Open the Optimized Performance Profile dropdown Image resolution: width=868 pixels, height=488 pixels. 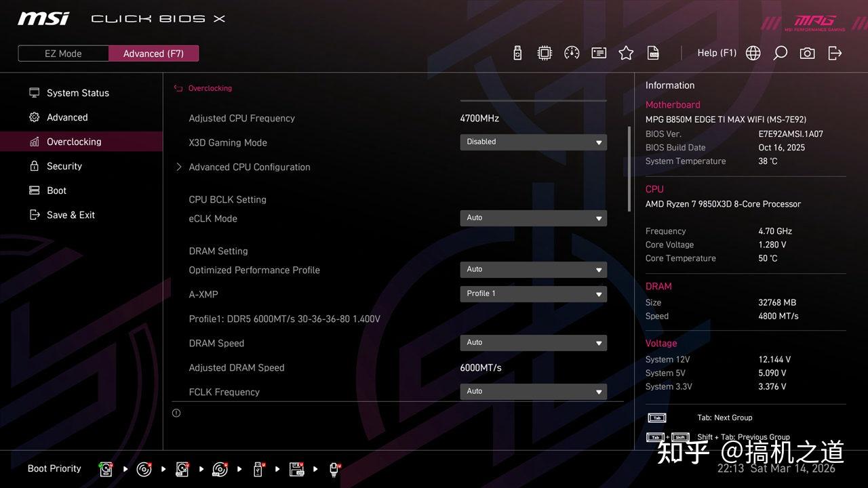point(533,270)
